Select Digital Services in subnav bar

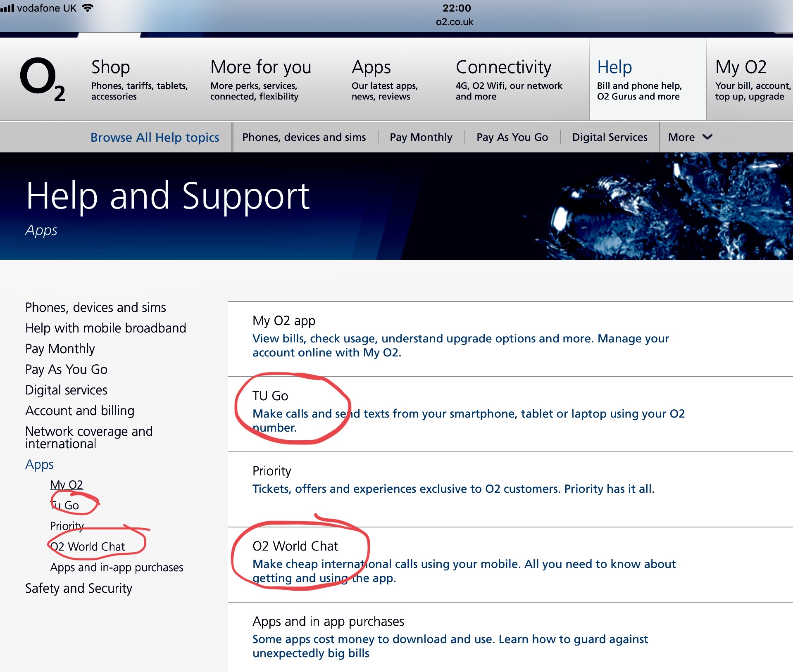pyautogui.click(x=610, y=137)
